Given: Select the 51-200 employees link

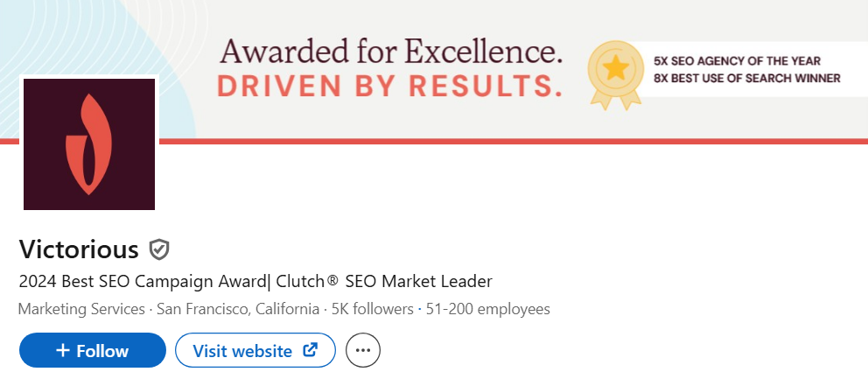Looking at the screenshot, I should point(487,309).
